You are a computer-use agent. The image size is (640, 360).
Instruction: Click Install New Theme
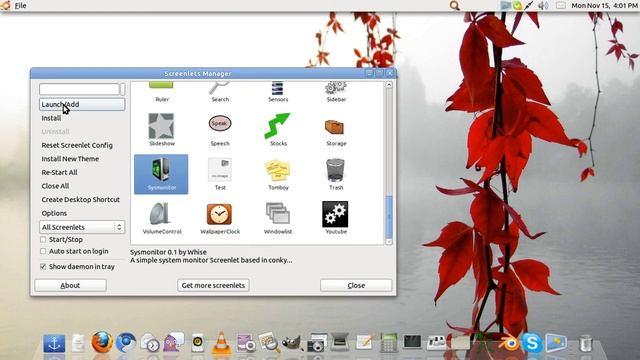point(70,159)
